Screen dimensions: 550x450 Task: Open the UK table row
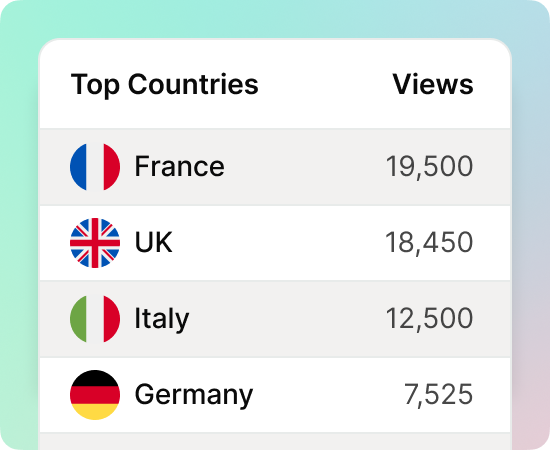point(275,243)
